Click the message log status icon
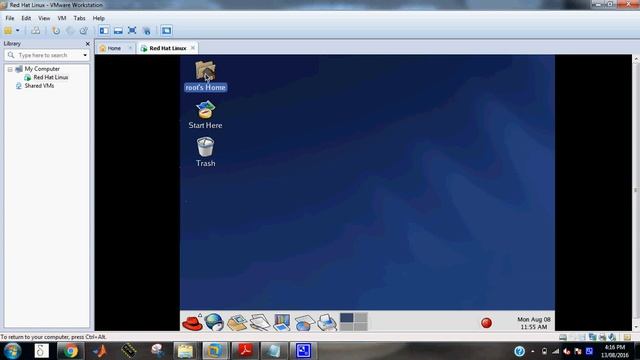Screen dimensions: 640x360 pyautogui.click(x=627, y=337)
